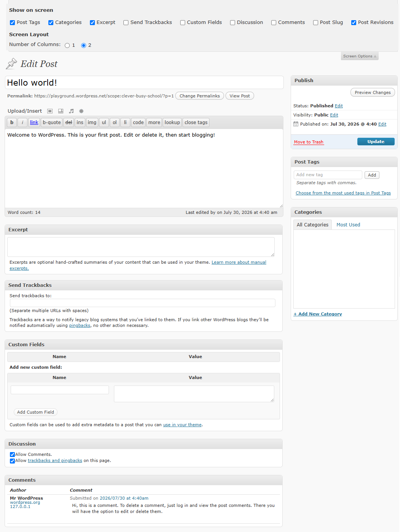Collapse the Excerpt box header

tap(144, 229)
